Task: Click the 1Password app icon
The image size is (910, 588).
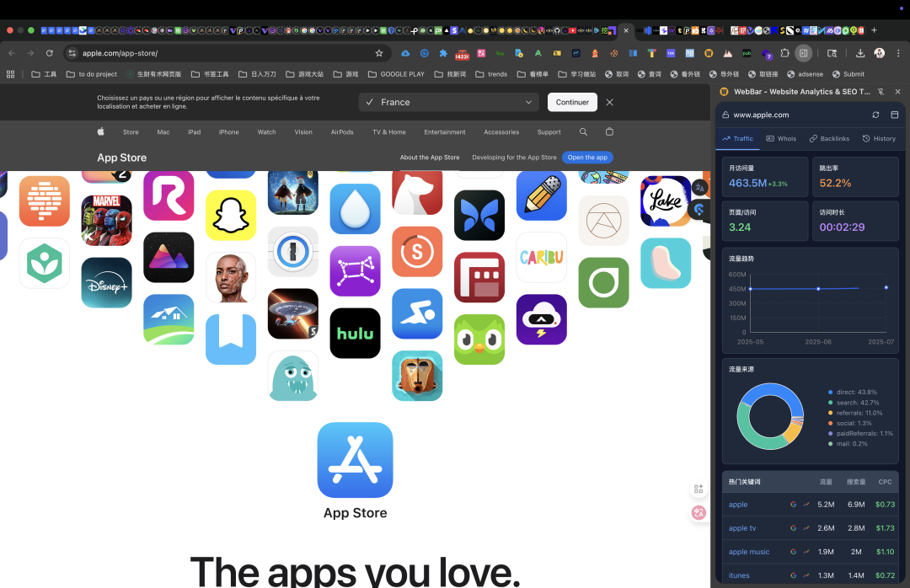Action: (x=293, y=252)
